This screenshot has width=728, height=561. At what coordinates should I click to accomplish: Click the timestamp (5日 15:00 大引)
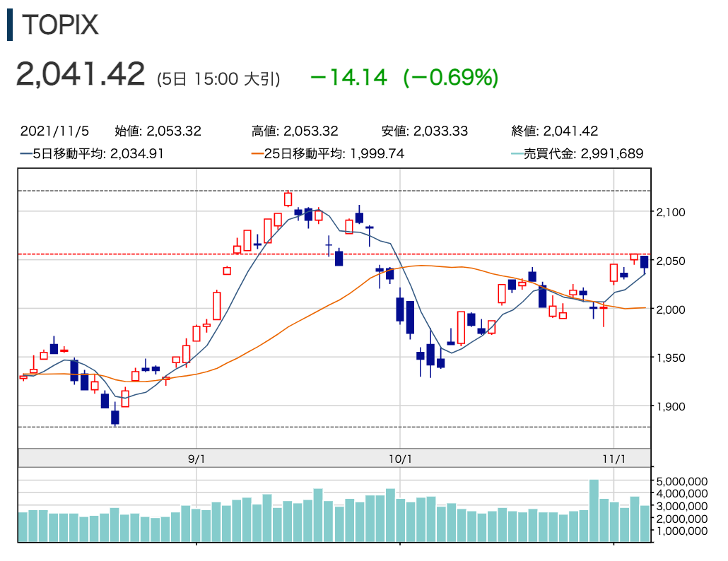(x=218, y=79)
